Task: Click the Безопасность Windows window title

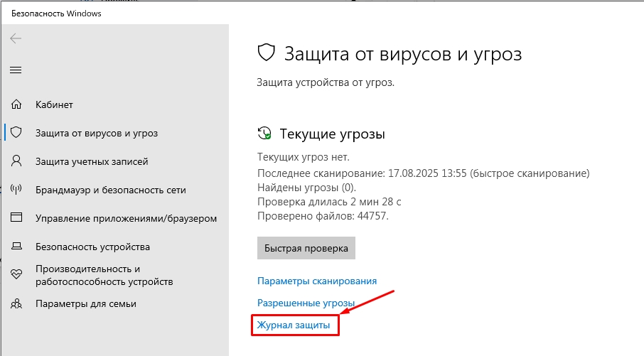Action: pos(56,14)
